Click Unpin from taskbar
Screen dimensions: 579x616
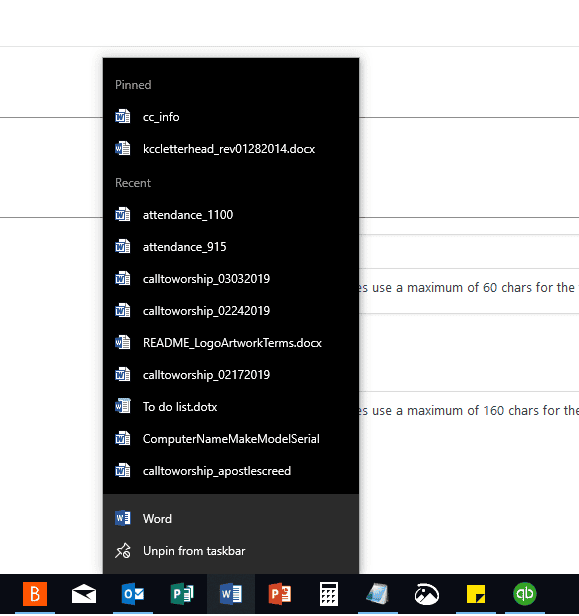click(231, 551)
